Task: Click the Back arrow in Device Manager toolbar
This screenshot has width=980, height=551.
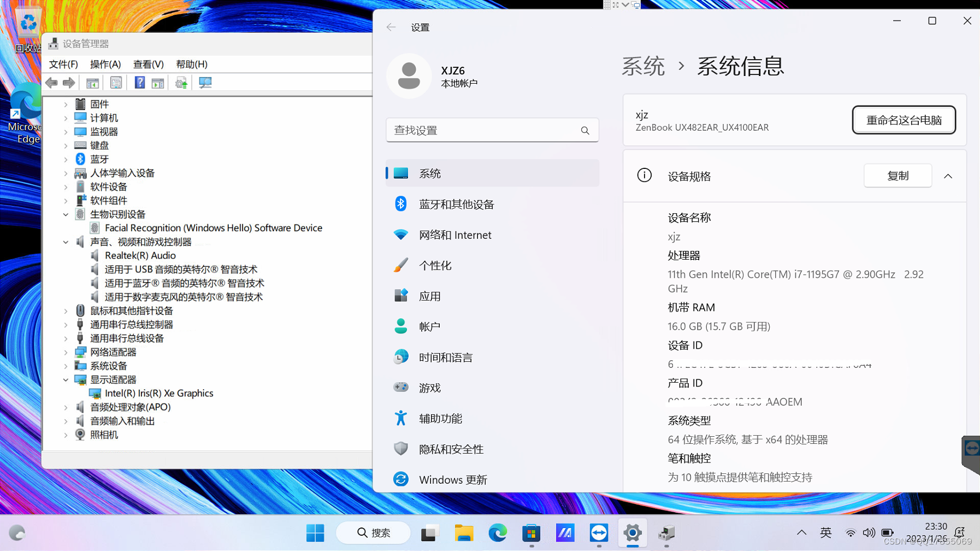Action: [51, 83]
